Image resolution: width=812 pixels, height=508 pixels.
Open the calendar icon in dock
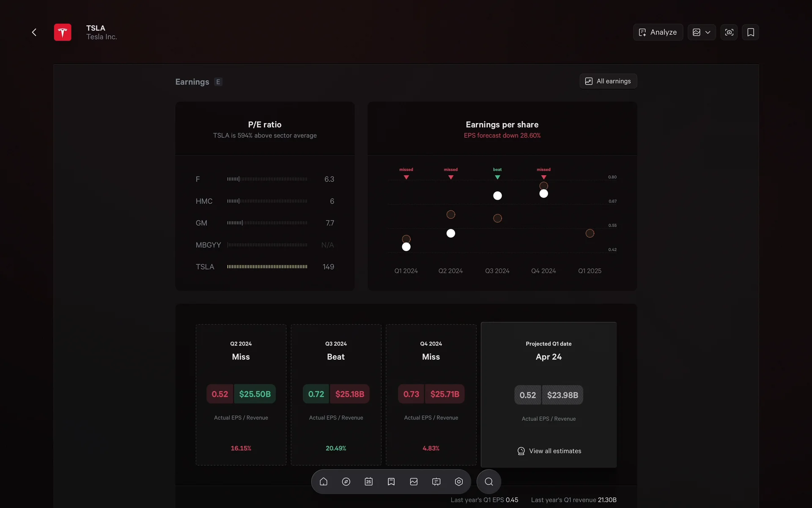point(368,482)
